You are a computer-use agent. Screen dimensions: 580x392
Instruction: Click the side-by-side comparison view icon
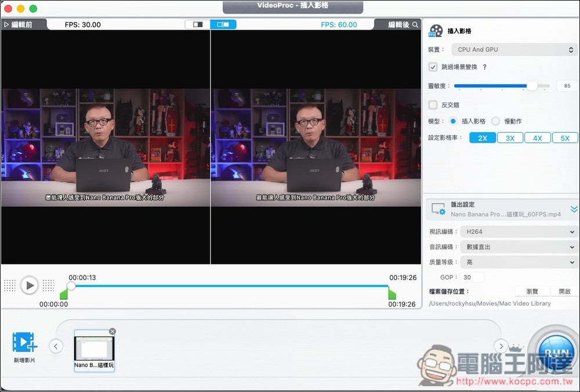(x=223, y=24)
